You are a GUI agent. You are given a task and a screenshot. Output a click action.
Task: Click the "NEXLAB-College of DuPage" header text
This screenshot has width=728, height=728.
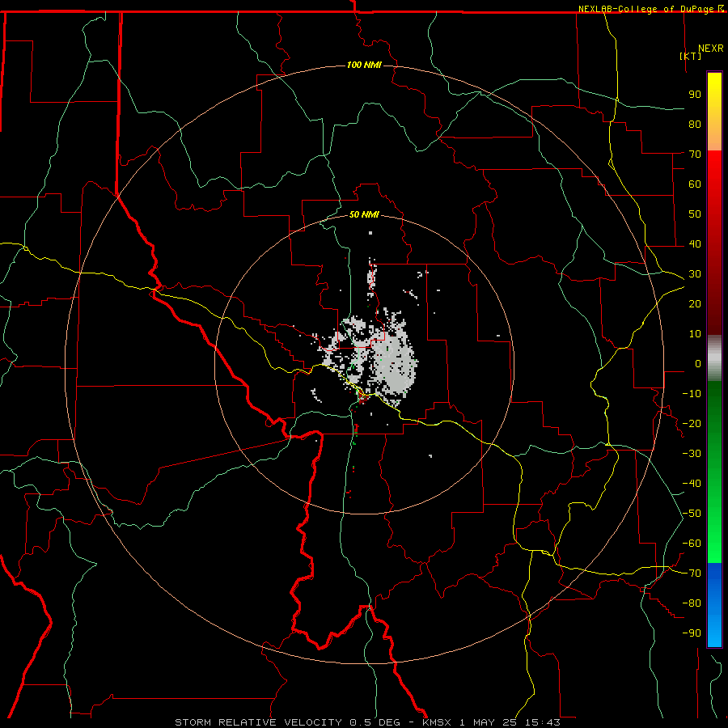645,9
